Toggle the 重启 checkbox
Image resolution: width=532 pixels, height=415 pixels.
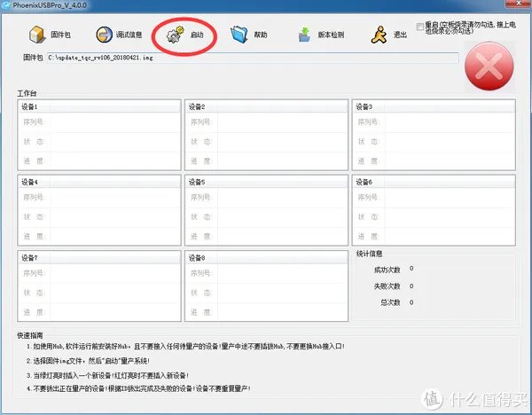[x=419, y=27]
